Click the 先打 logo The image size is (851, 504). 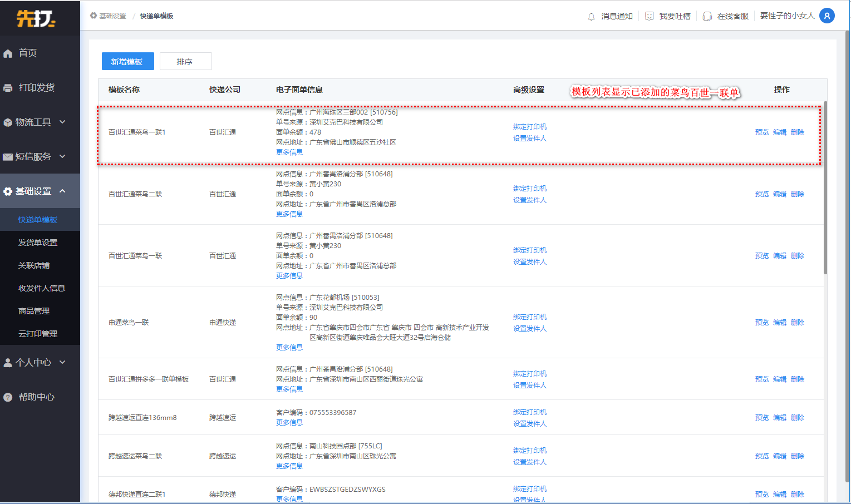pos(36,18)
